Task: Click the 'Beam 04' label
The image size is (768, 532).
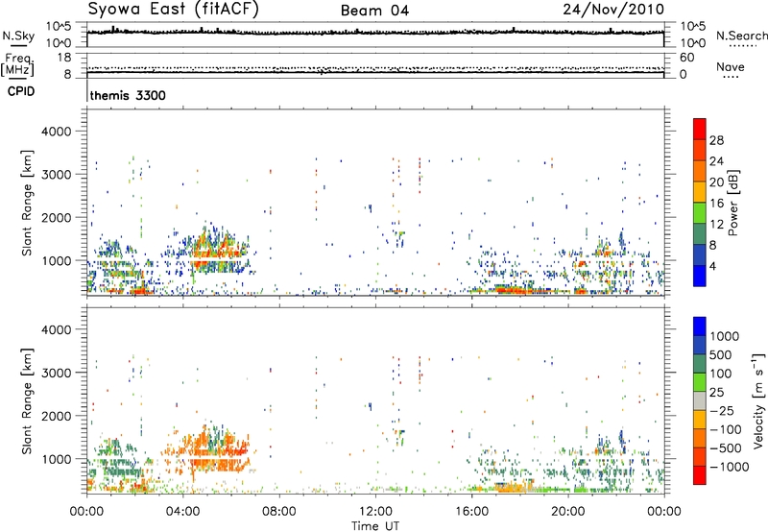Action: point(374,11)
